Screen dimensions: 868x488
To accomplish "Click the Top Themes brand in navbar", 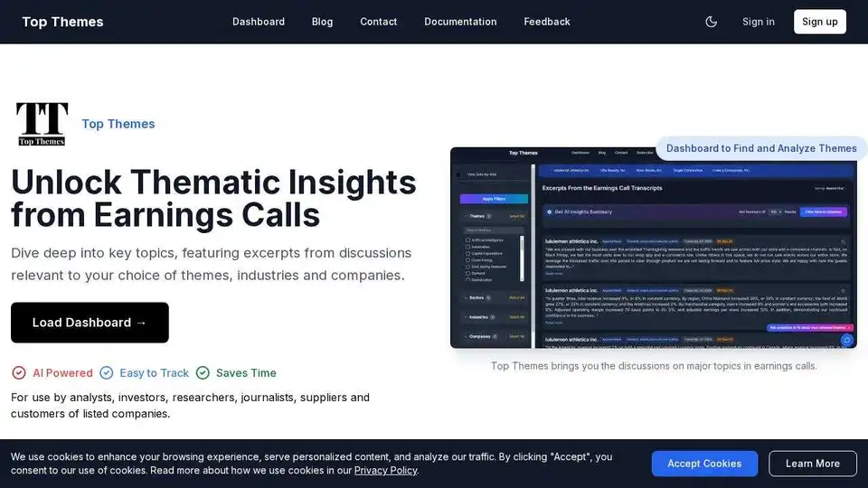I will (x=62, y=22).
